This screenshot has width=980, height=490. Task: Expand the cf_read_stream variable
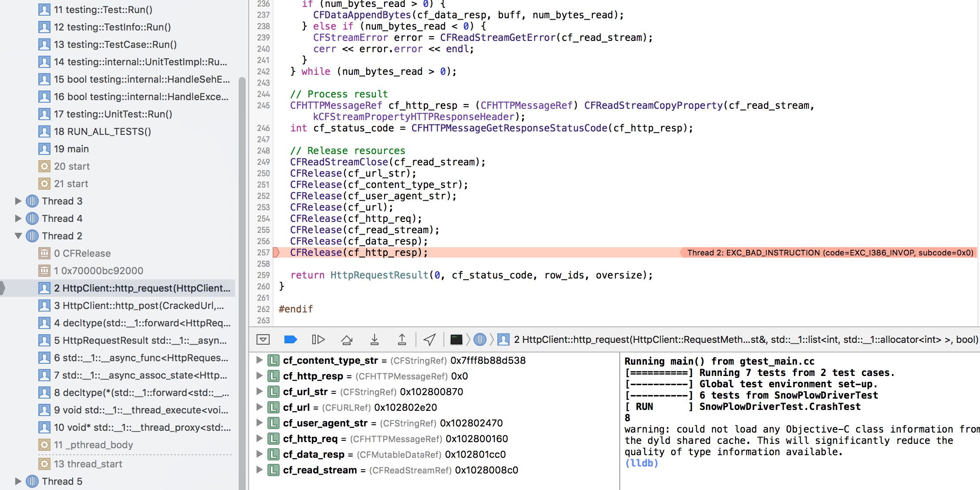click(x=260, y=470)
